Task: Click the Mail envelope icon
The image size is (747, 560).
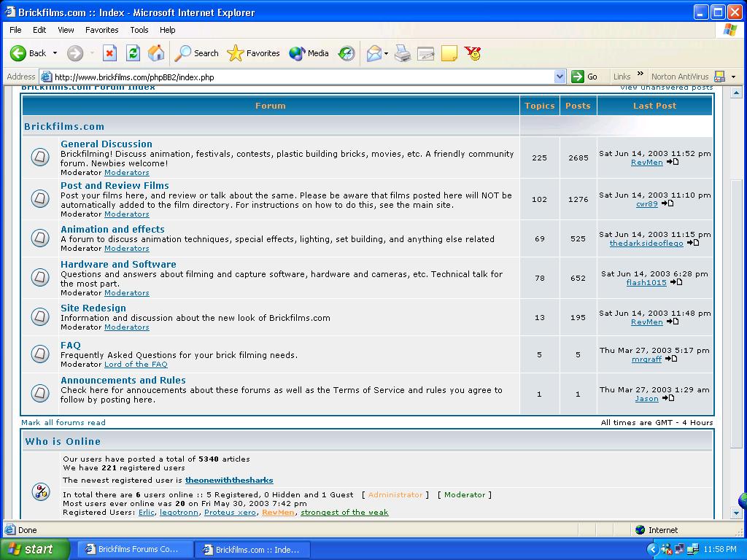Action: 374,53
